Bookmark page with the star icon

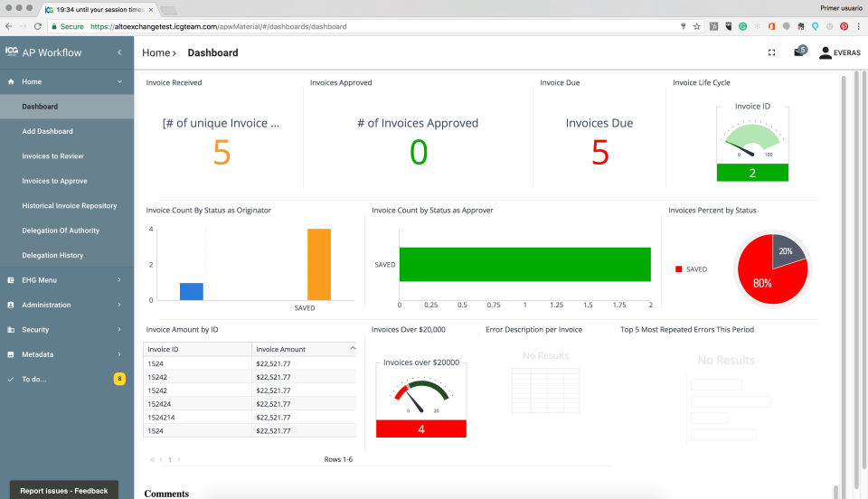tap(696, 27)
